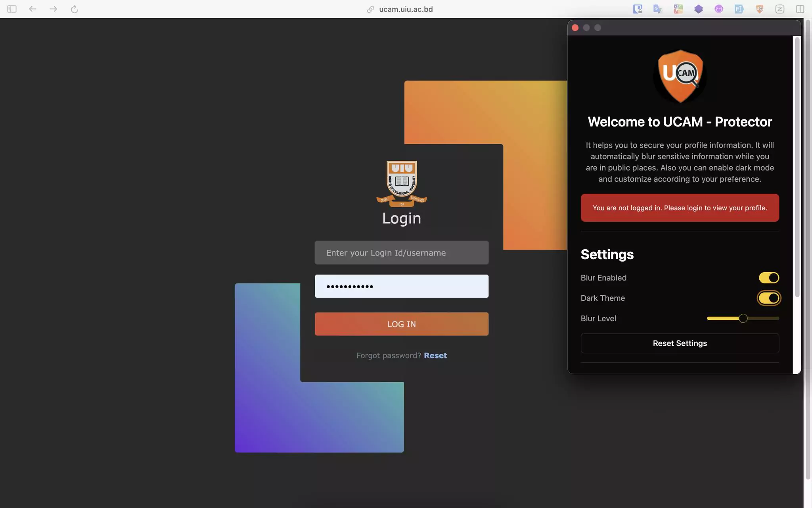Click the blue FI extension icon
812x508 pixels.
pyautogui.click(x=739, y=9)
